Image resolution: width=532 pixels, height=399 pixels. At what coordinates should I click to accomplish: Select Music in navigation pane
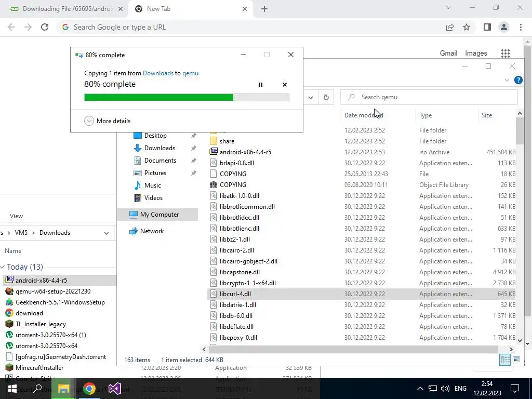click(x=152, y=185)
